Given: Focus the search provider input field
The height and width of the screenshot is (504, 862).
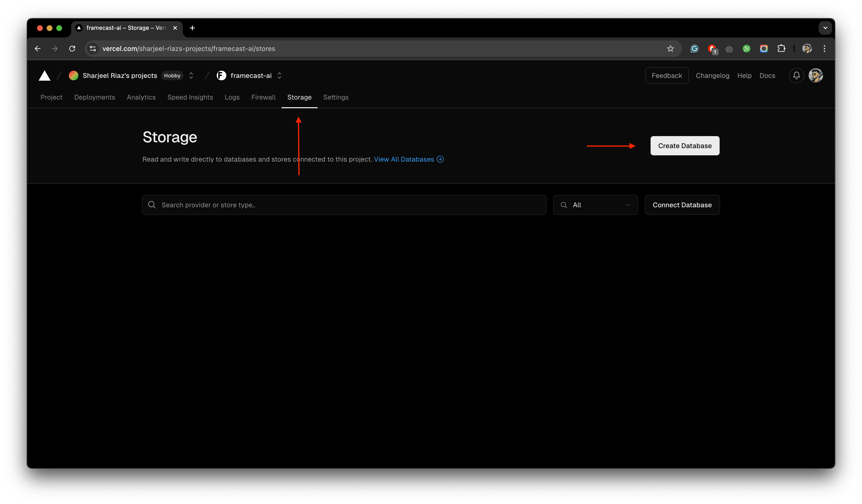Looking at the screenshot, I should tap(349, 205).
